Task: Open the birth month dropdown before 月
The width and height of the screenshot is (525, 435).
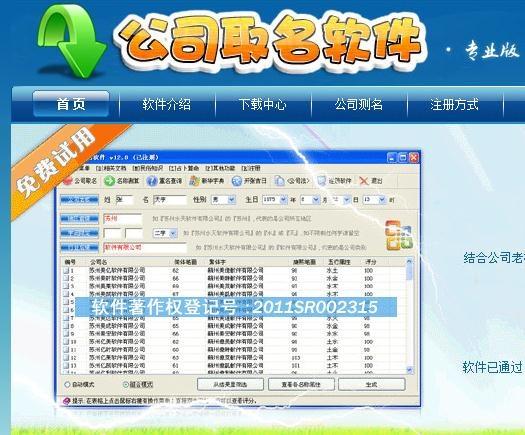Action: (316, 200)
